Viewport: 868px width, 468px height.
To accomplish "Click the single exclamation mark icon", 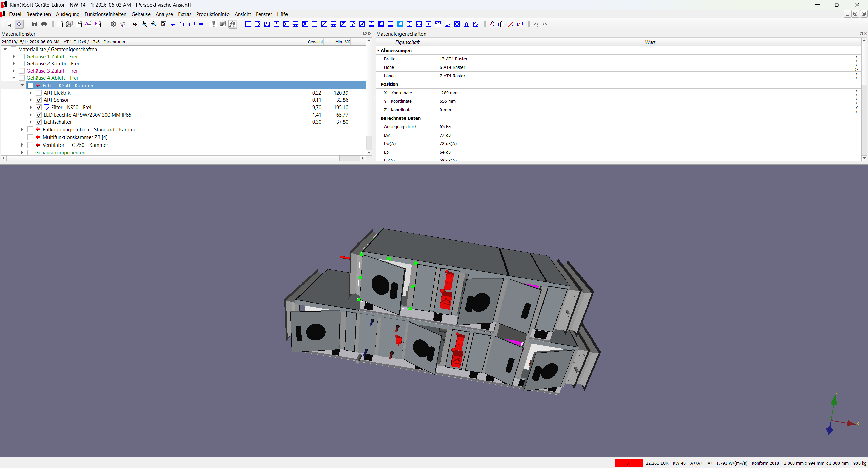I will [214, 24].
